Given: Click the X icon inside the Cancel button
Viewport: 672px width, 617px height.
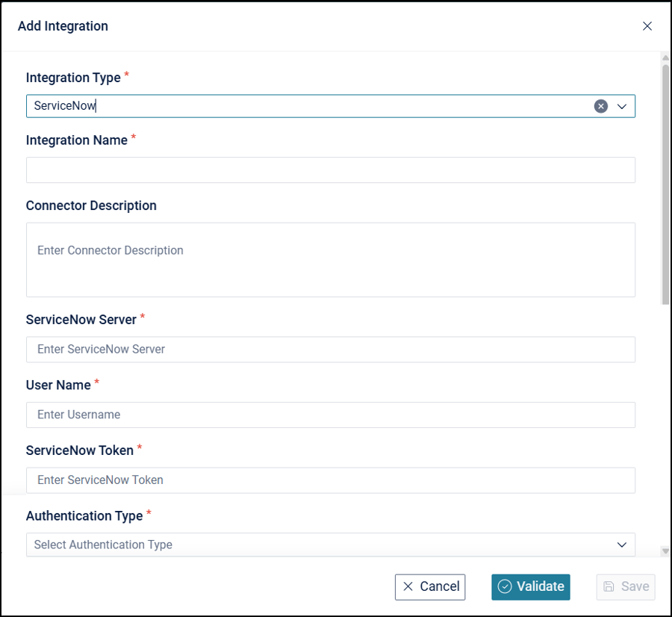Looking at the screenshot, I should coord(408,586).
